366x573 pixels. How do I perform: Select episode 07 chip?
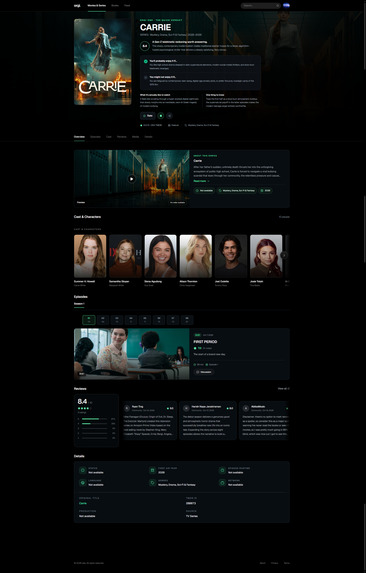click(x=173, y=320)
